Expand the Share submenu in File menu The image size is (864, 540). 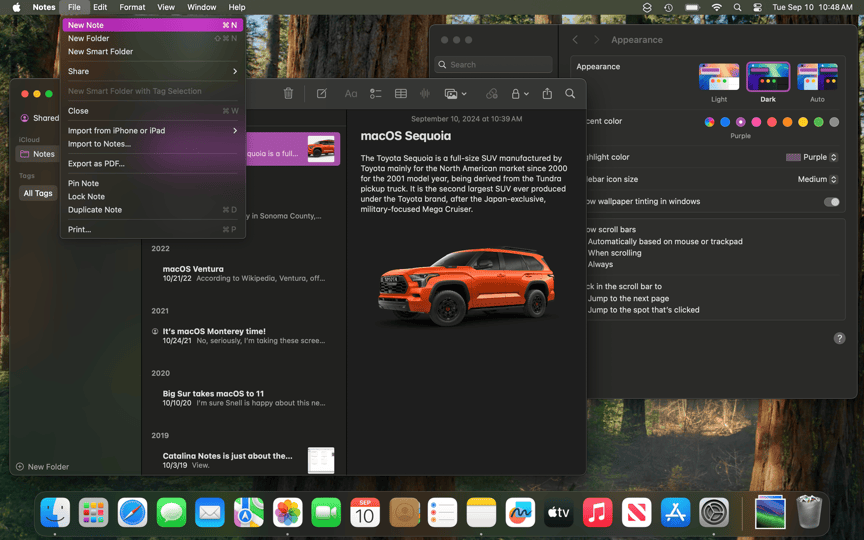pyautogui.click(x=153, y=71)
